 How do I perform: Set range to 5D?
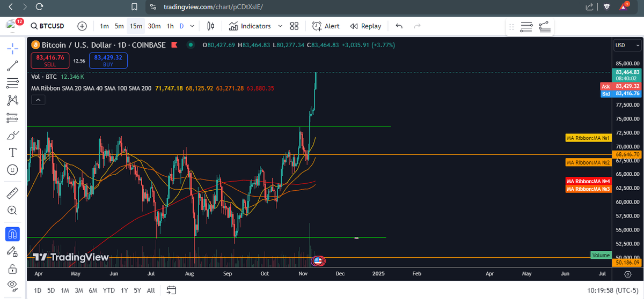pyautogui.click(x=51, y=290)
